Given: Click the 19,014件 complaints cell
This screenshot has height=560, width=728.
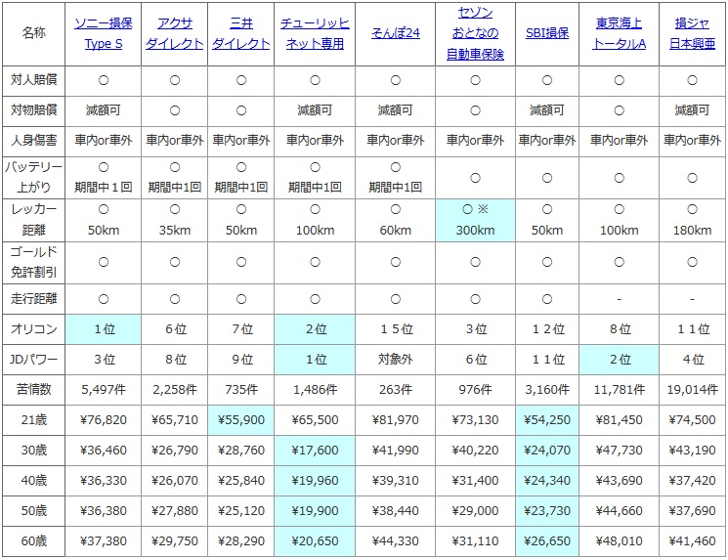Looking at the screenshot, I should tap(692, 390).
